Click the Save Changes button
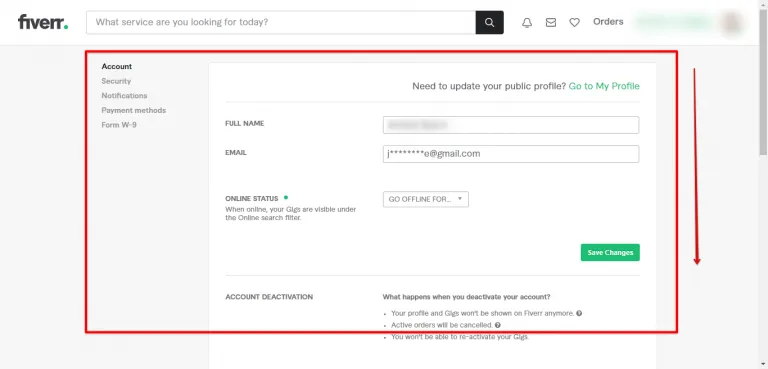This screenshot has width=768, height=369. [610, 252]
